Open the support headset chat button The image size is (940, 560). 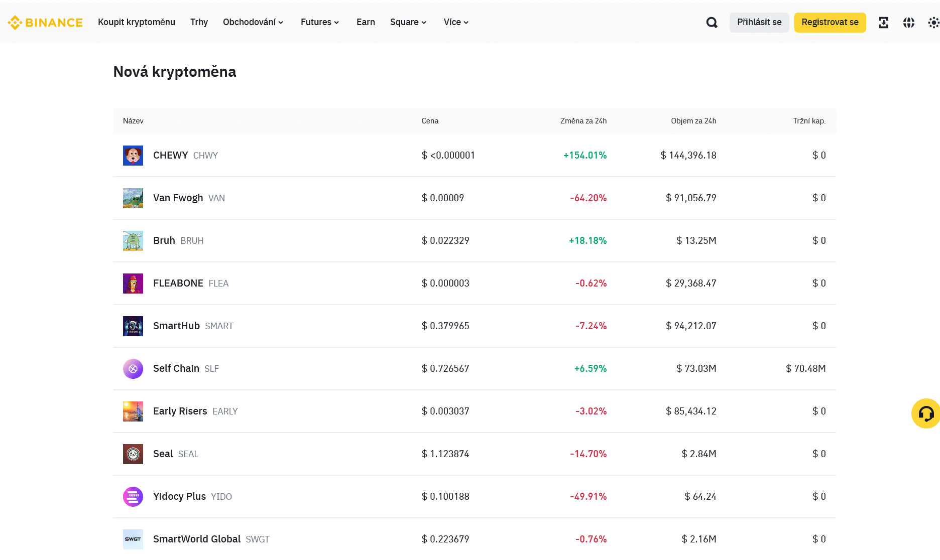[x=926, y=413]
